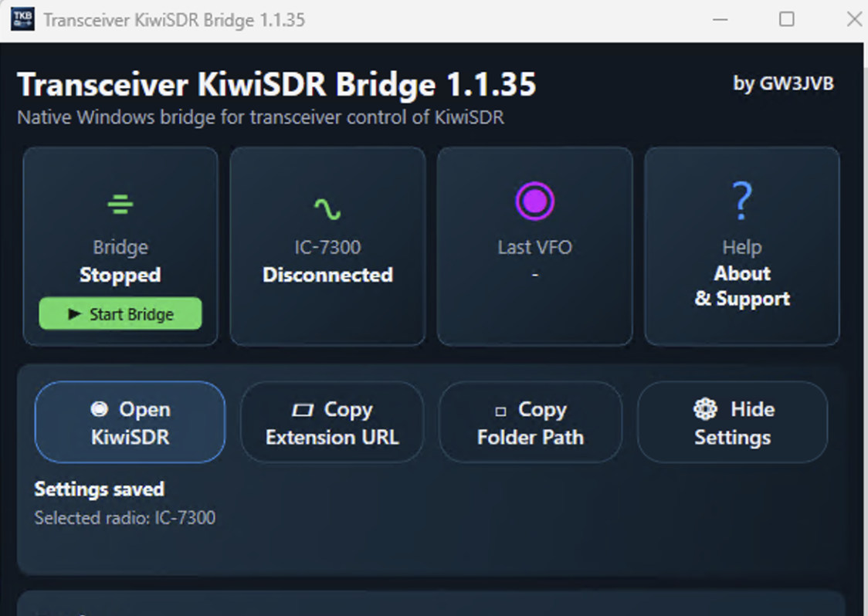Copy the Folder Path

tap(531, 421)
